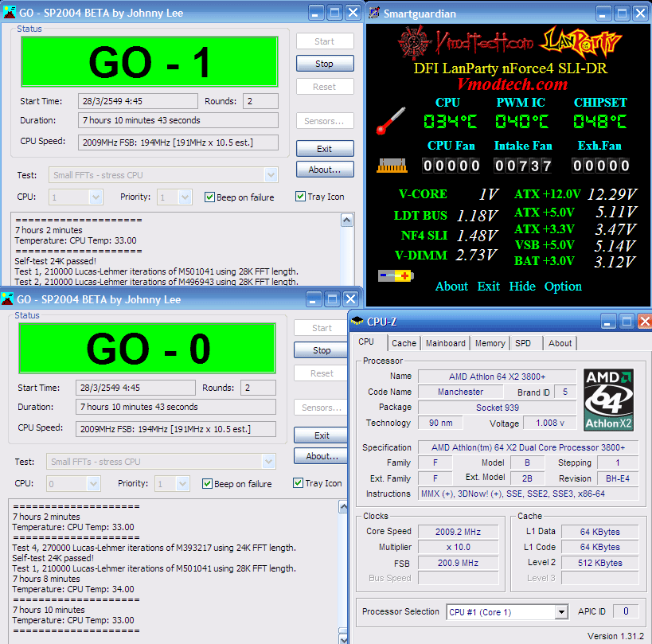
Task: Click About... button in GO - 1 window
Action: 325,170
